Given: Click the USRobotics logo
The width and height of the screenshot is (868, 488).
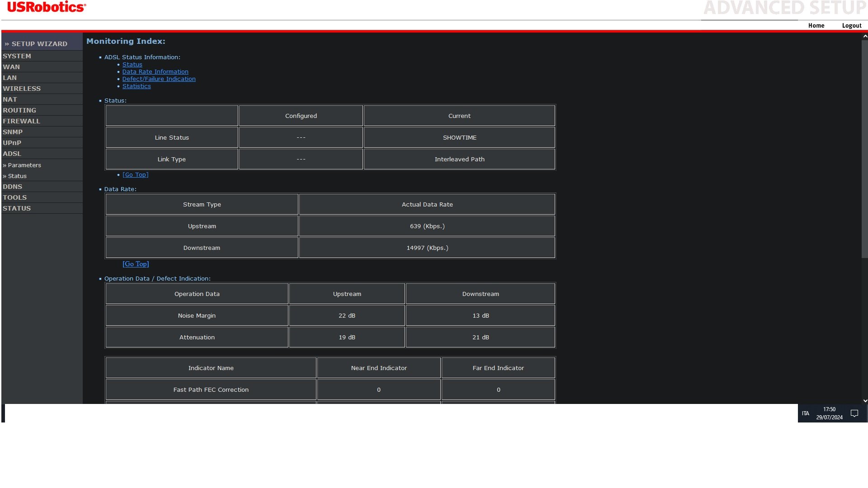Looking at the screenshot, I should (x=46, y=7).
